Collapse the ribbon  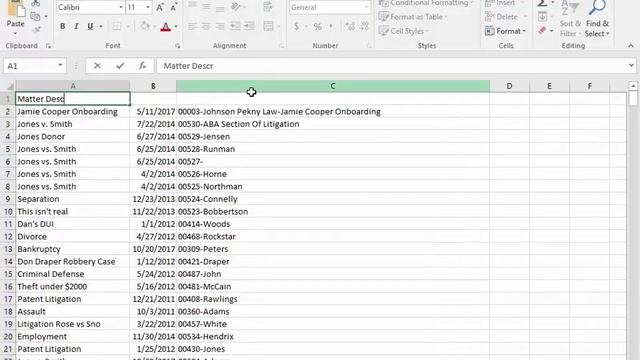point(631,46)
